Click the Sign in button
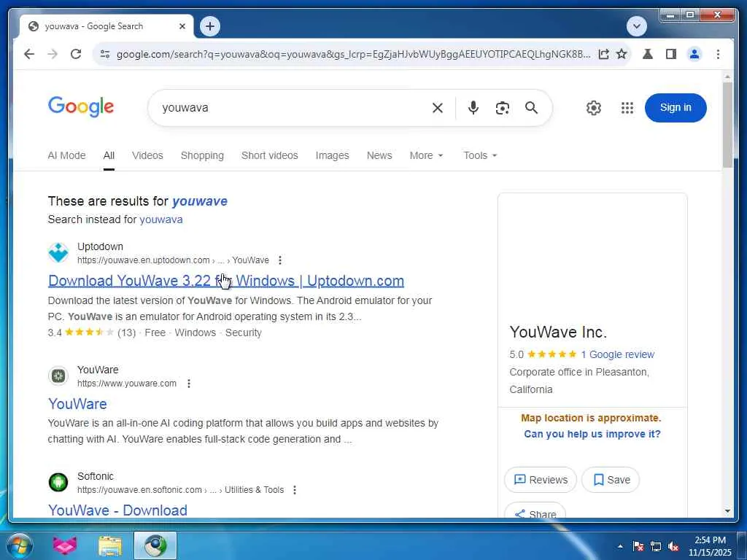The width and height of the screenshot is (747, 560). (675, 108)
